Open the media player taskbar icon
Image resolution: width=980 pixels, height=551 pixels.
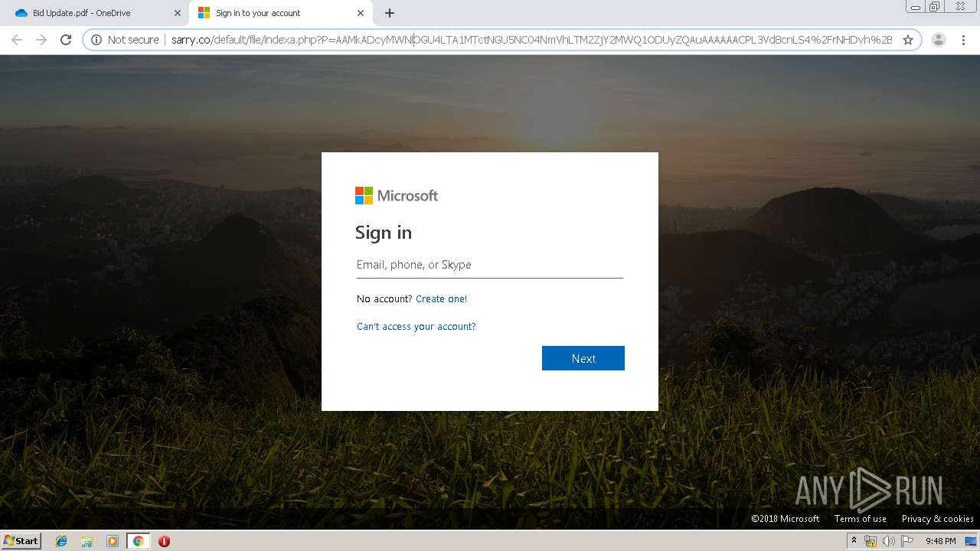point(113,541)
